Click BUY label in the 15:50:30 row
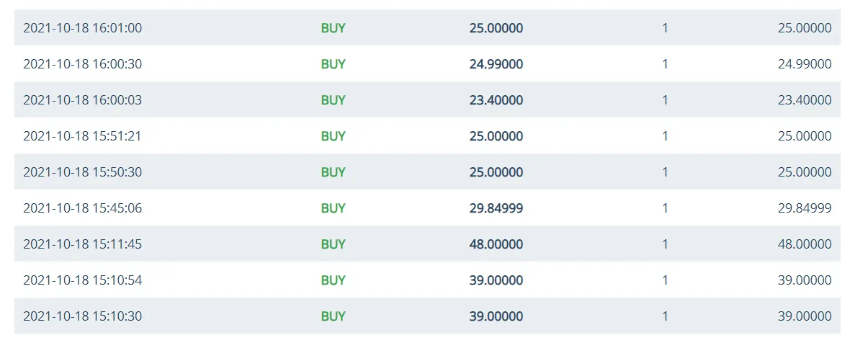This screenshot has height=343, width=868. tap(334, 172)
